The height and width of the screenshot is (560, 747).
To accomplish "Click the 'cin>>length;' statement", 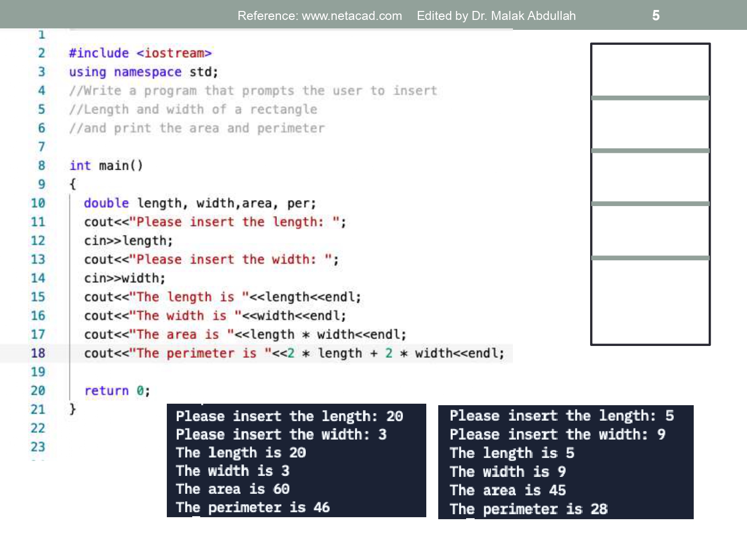I will (128, 241).
